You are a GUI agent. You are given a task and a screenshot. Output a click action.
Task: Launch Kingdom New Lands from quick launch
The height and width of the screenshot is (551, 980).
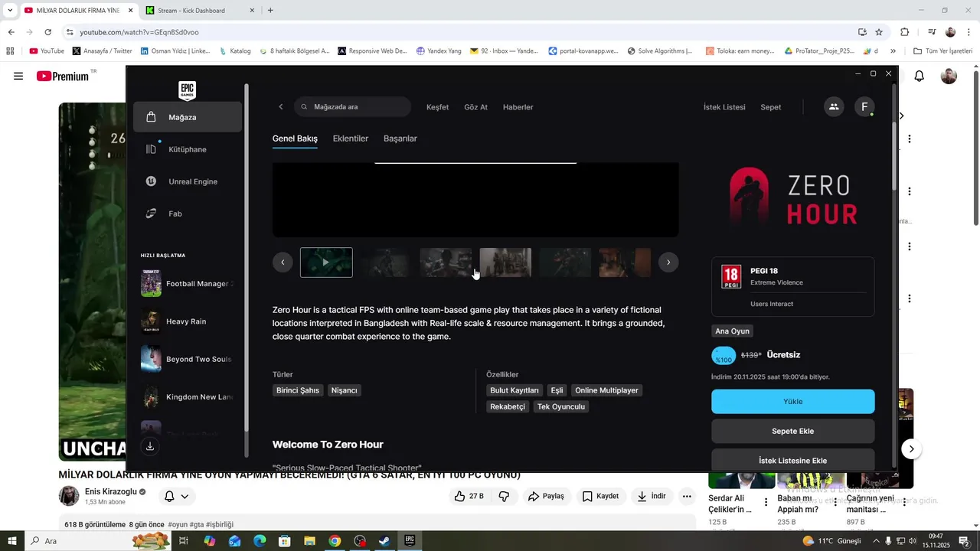(x=188, y=397)
